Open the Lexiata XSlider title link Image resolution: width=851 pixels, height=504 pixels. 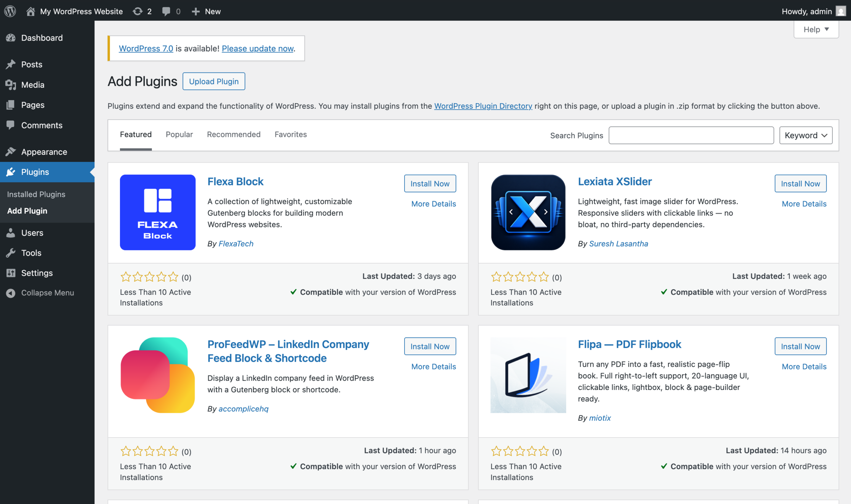coord(615,182)
